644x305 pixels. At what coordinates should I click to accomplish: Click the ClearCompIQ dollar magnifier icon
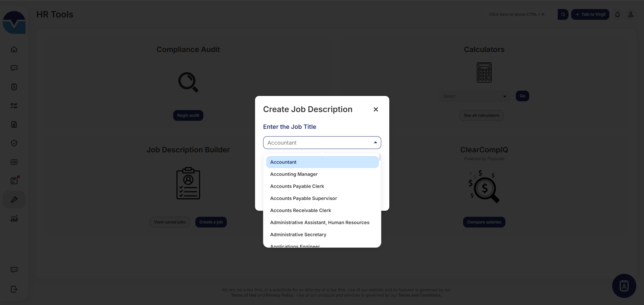484,187
